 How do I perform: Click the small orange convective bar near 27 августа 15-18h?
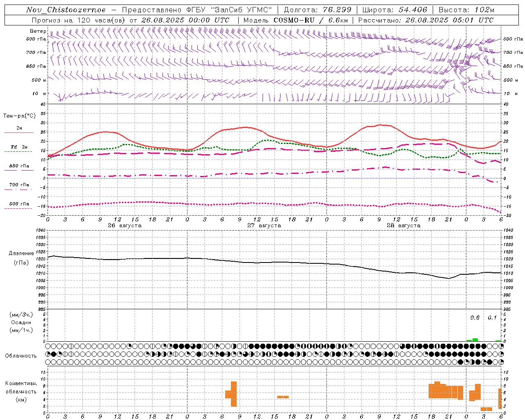pos(283,397)
